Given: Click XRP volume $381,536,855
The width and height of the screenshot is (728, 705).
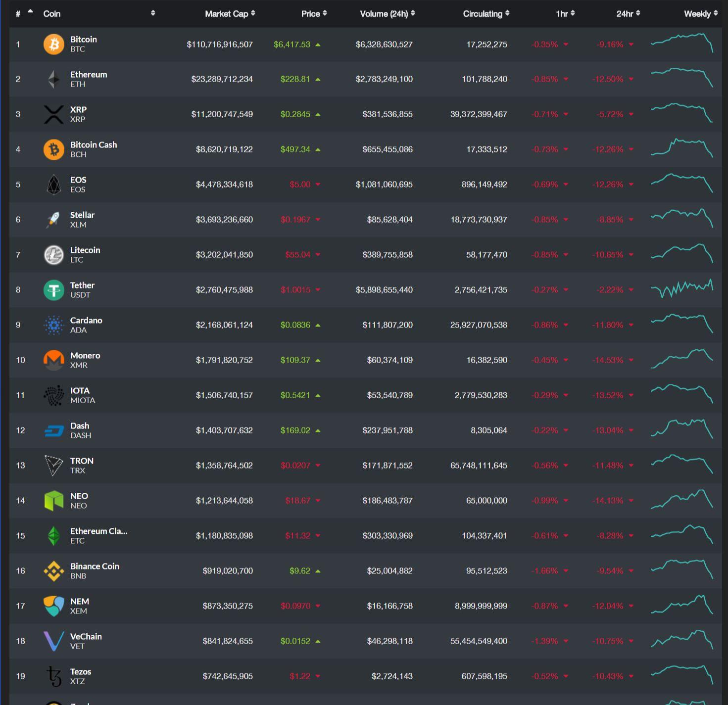Looking at the screenshot, I should pyautogui.click(x=388, y=114).
